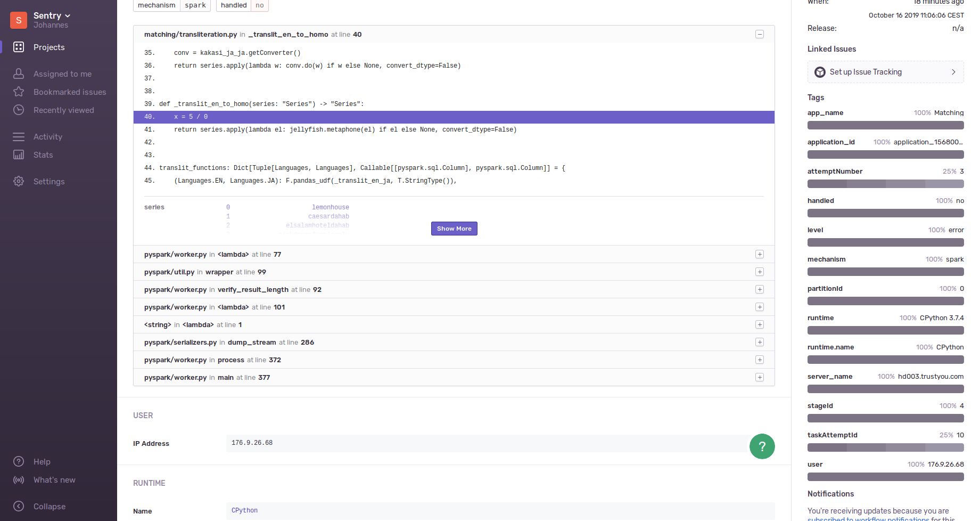Open Recently viewed using the clock icon
Viewport: 980px width, 521px height.
pyautogui.click(x=19, y=110)
